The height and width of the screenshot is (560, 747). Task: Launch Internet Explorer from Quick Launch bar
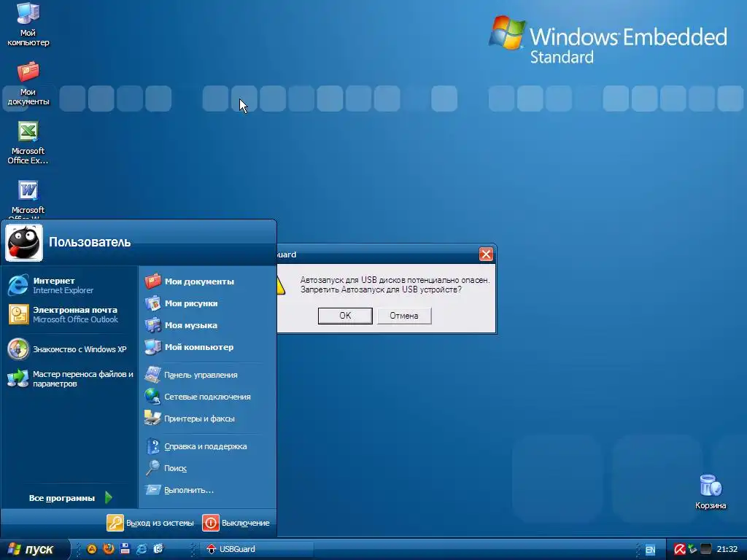[x=142, y=549]
